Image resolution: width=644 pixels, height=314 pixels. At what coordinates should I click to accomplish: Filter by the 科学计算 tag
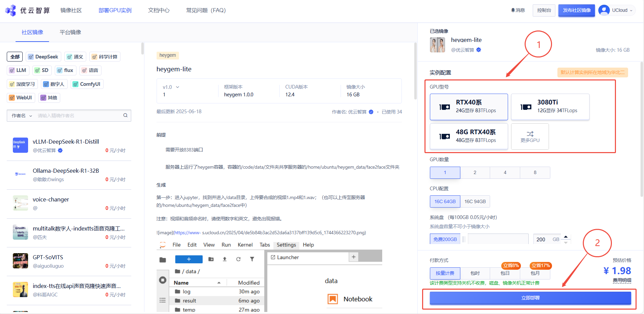pyautogui.click(x=105, y=57)
